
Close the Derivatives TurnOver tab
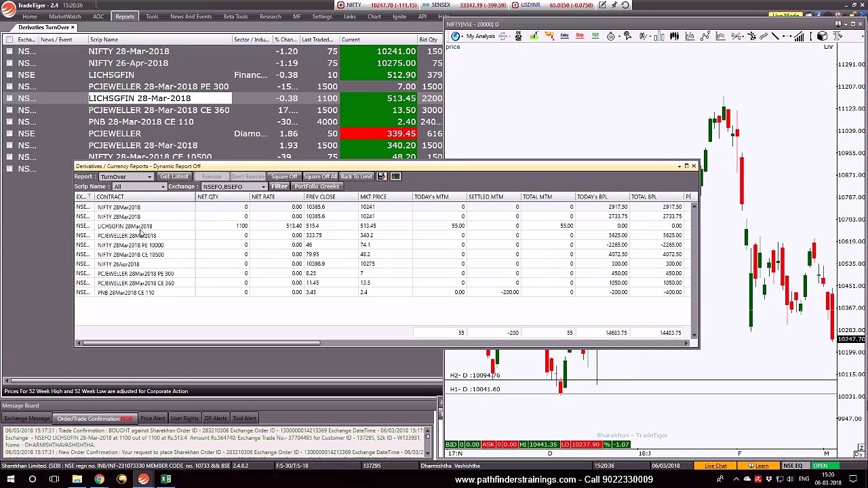73,27
